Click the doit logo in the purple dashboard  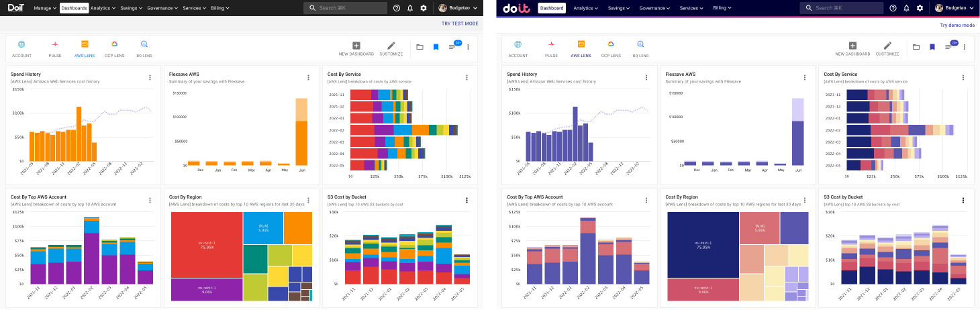coord(516,8)
